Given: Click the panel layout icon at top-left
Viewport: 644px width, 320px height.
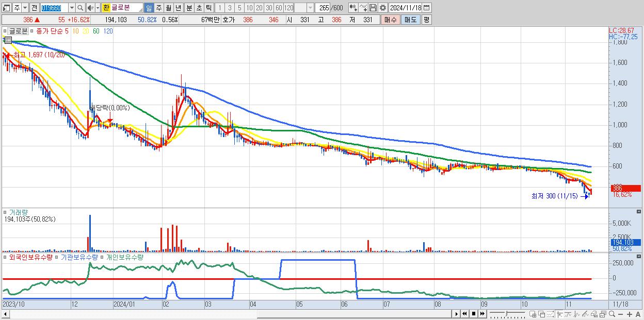Looking at the screenshot, I should click(x=6, y=8).
